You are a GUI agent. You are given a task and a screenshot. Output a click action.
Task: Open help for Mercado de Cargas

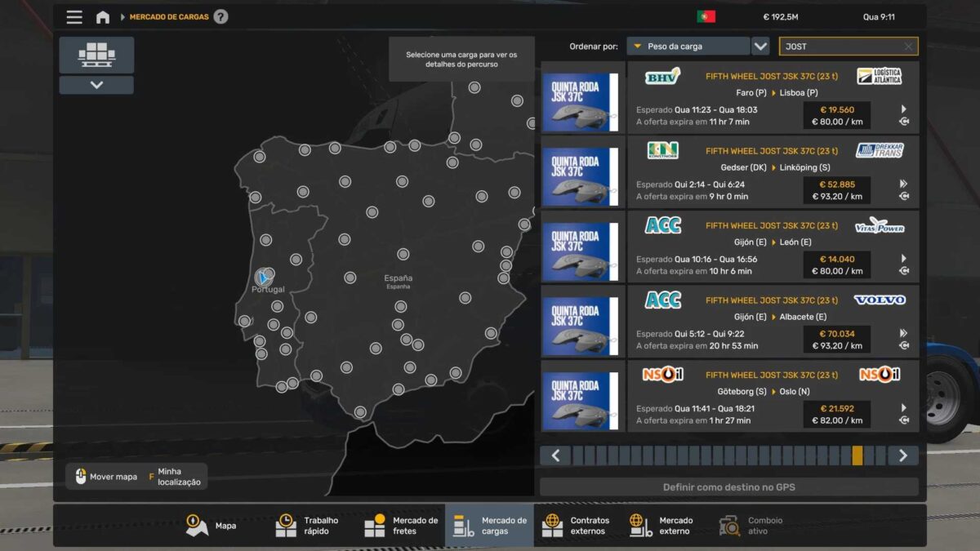click(x=220, y=17)
